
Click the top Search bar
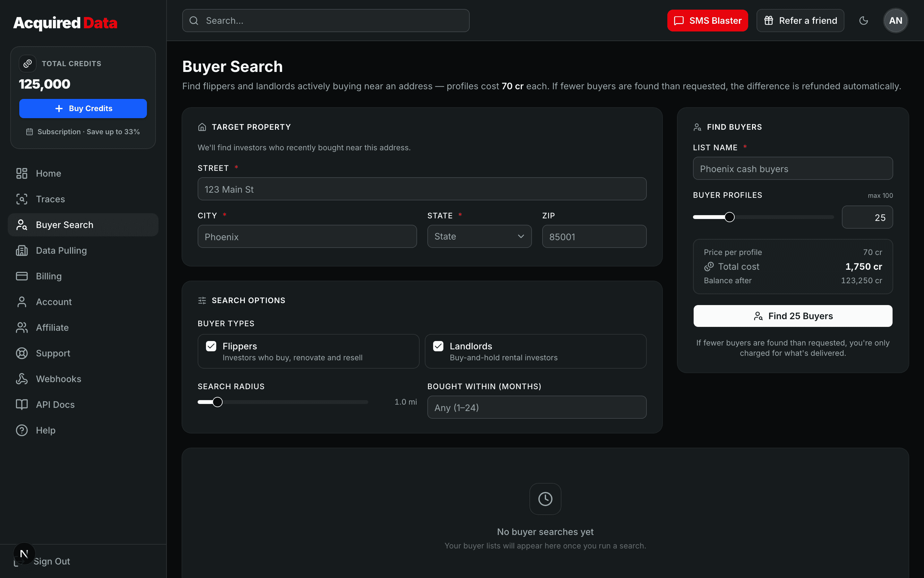326,21
